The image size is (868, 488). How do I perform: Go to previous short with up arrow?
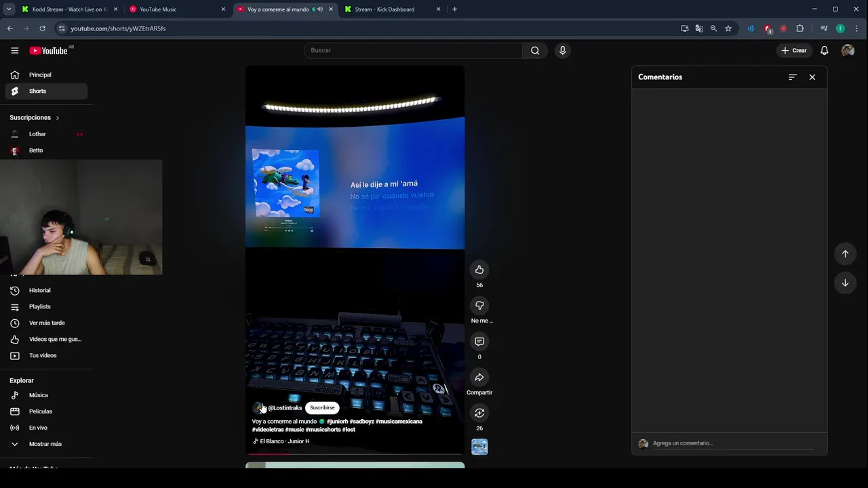(x=845, y=253)
